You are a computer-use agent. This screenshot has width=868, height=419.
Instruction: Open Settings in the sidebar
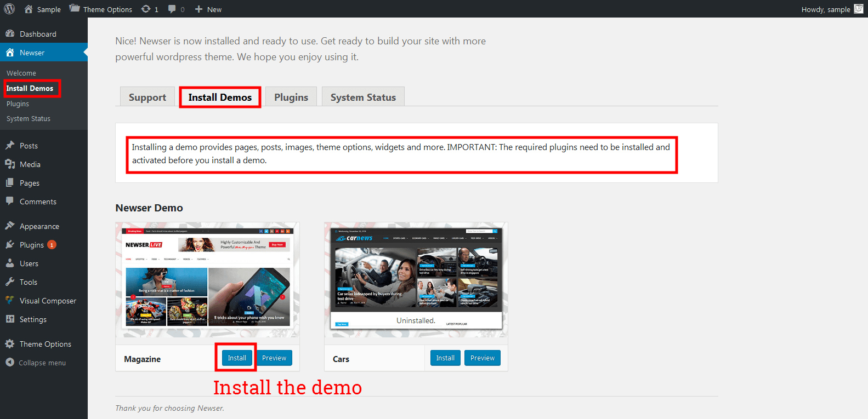[x=33, y=319]
